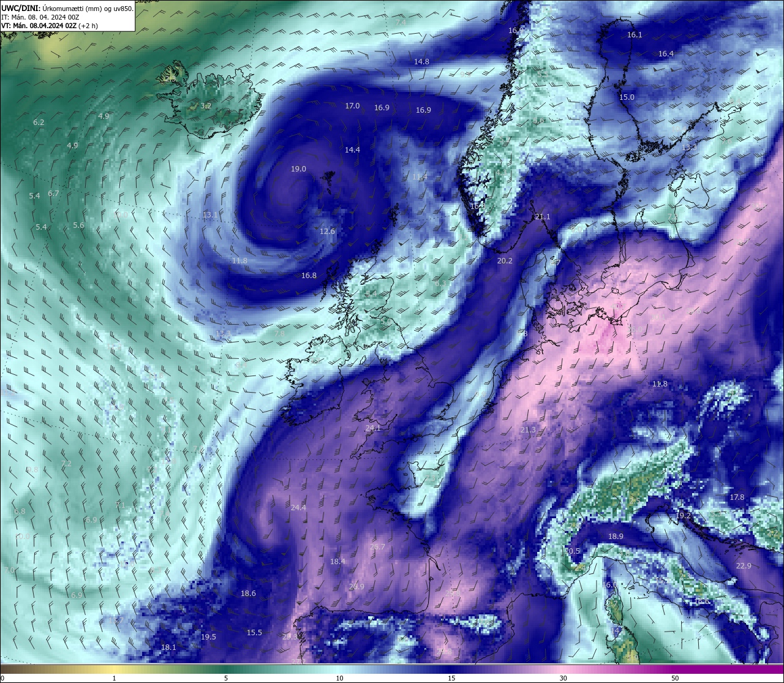Select the 22.9 value label
This screenshot has width=784, height=683.
(x=744, y=566)
